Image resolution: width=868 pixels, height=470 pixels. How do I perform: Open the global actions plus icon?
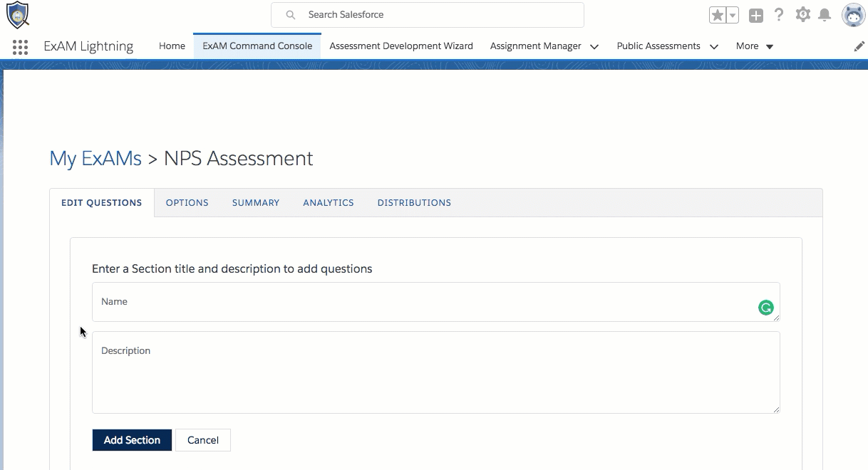tap(756, 15)
